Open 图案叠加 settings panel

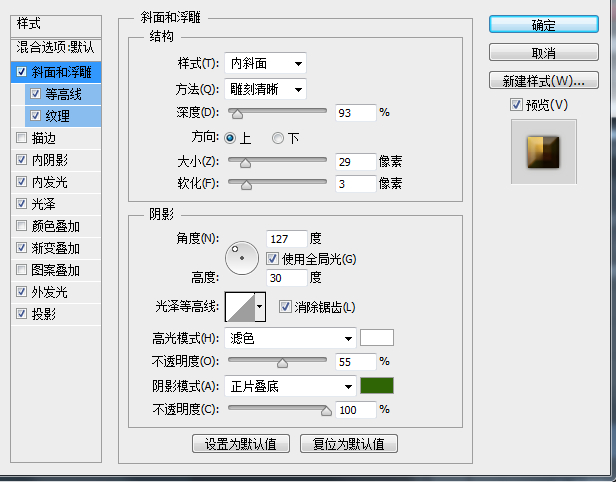click(x=55, y=270)
